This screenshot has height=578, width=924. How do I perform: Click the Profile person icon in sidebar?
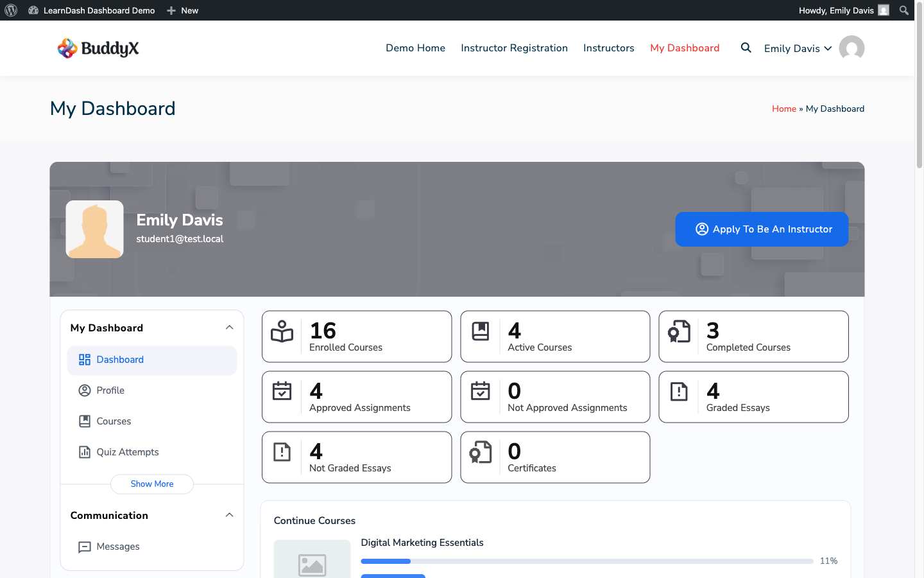click(x=85, y=390)
